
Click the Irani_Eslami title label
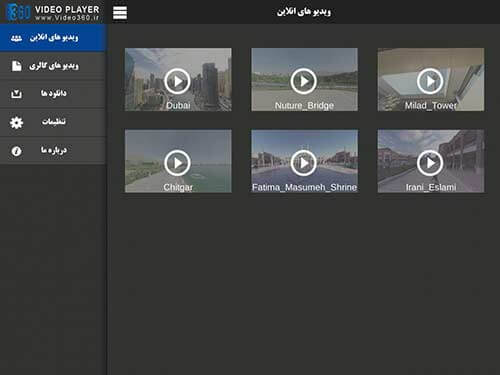click(431, 187)
